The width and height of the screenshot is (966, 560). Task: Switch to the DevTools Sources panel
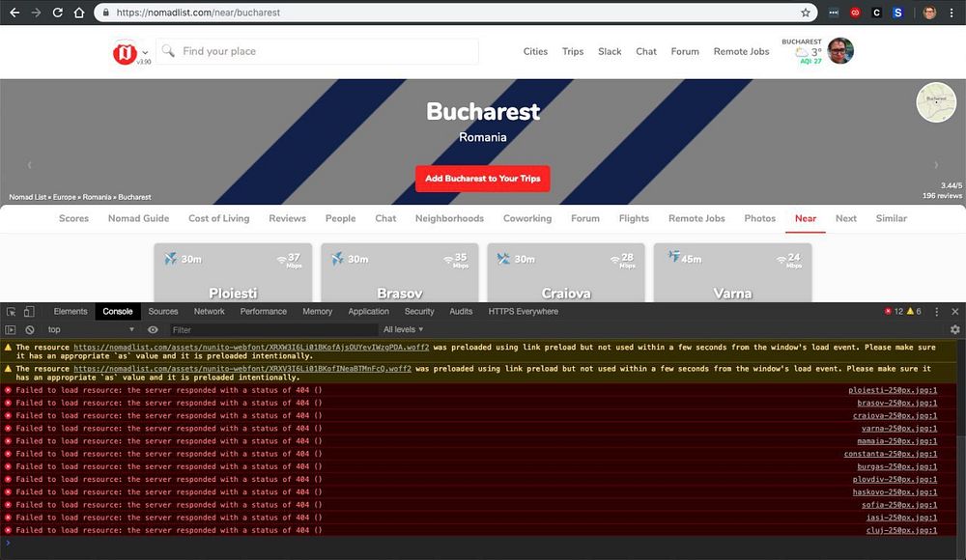tap(162, 312)
